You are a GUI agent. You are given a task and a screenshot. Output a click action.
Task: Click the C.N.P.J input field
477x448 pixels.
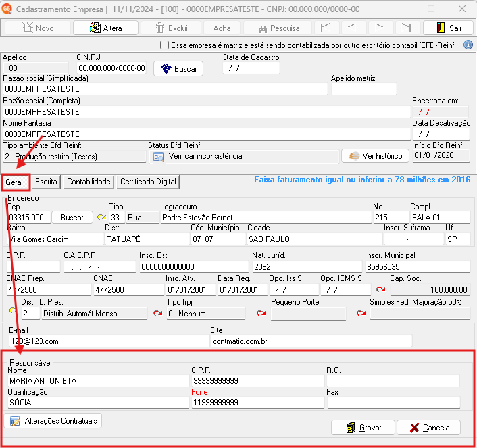click(111, 68)
